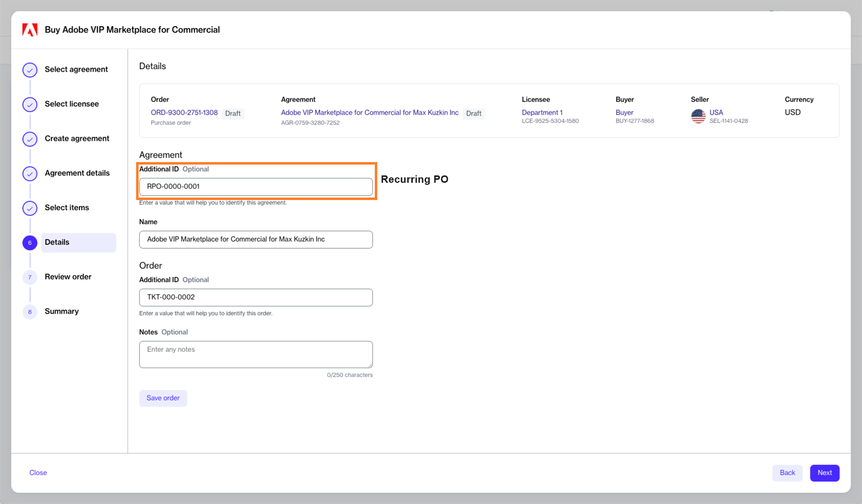Viewport: 862px width, 504px height.
Task: Go to the Review order step
Action: pyautogui.click(x=68, y=277)
